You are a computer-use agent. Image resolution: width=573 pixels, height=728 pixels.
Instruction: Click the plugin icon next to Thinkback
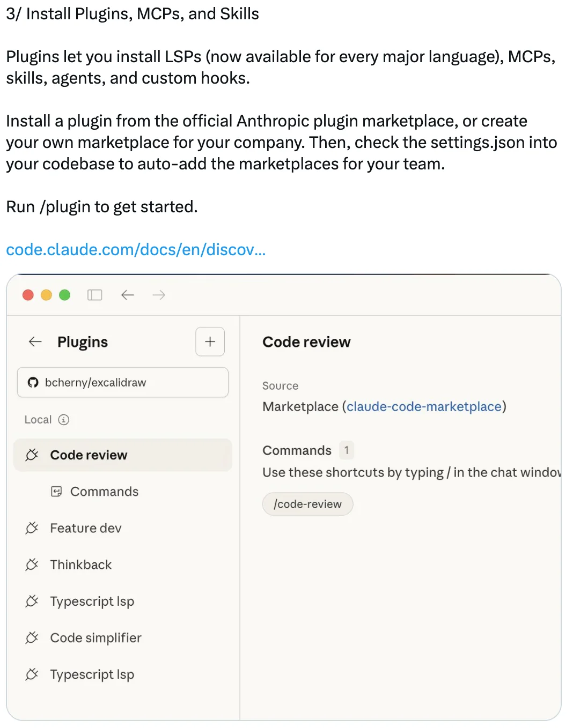pos(32,564)
